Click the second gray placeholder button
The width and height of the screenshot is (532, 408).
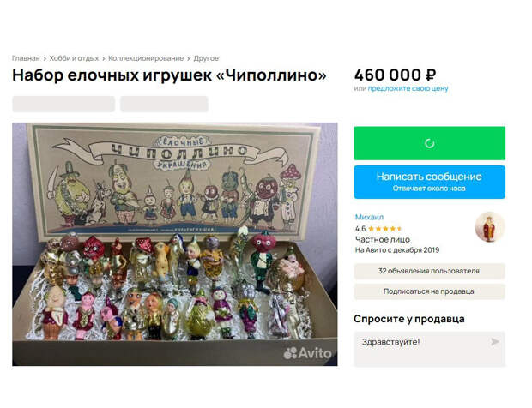164,104
